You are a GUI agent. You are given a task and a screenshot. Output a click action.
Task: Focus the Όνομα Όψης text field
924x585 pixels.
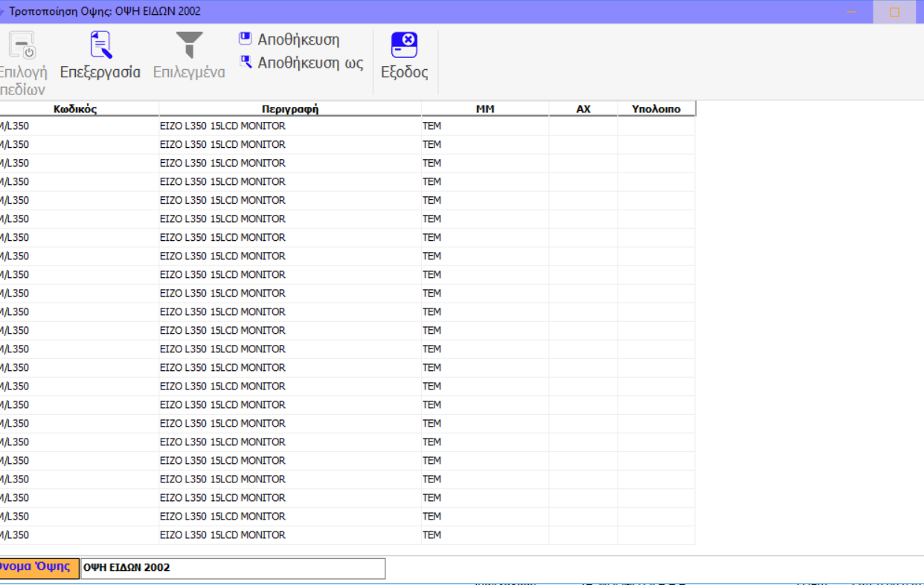pos(233,568)
